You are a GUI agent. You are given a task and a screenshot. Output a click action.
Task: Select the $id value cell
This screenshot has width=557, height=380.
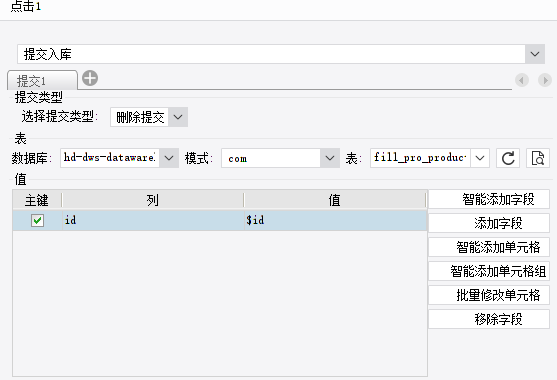[335, 220]
